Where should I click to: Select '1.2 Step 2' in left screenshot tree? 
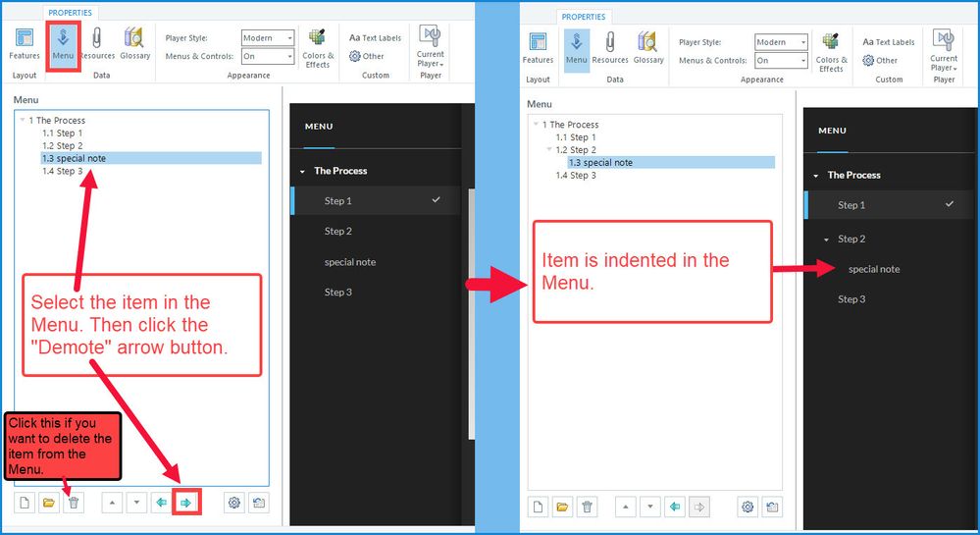(x=63, y=146)
